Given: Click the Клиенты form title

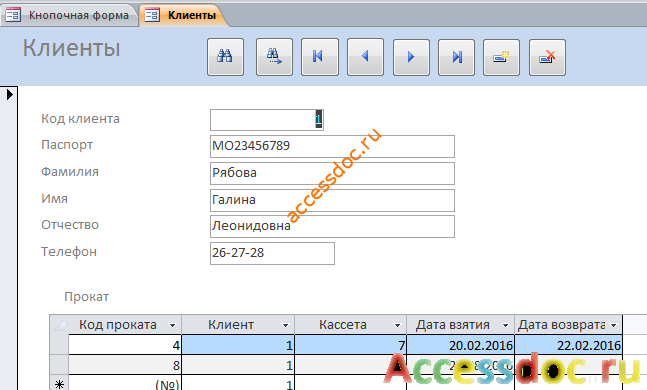Looking at the screenshot, I should [71, 48].
